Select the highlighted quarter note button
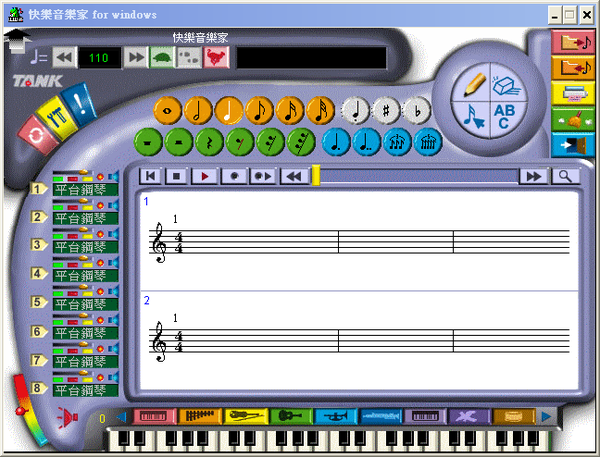 pyautogui.click(x=228, y=111)
